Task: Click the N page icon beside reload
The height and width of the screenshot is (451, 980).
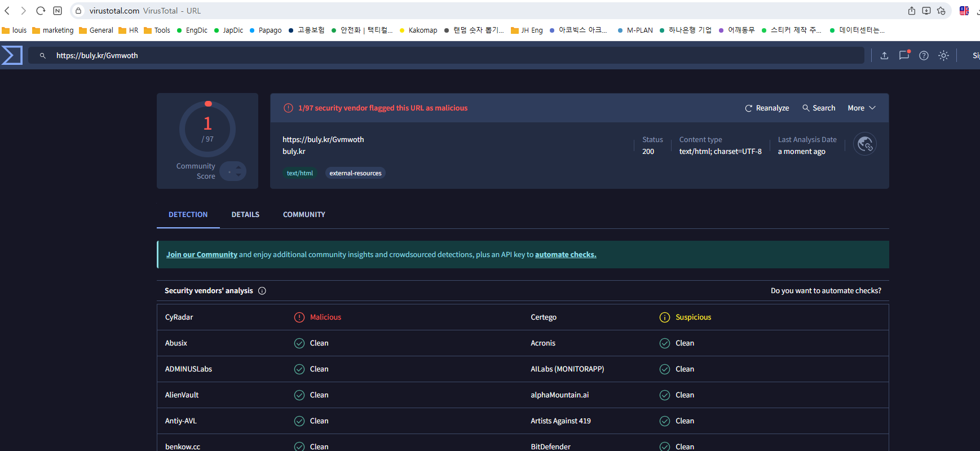Action: tap(58, 11)
